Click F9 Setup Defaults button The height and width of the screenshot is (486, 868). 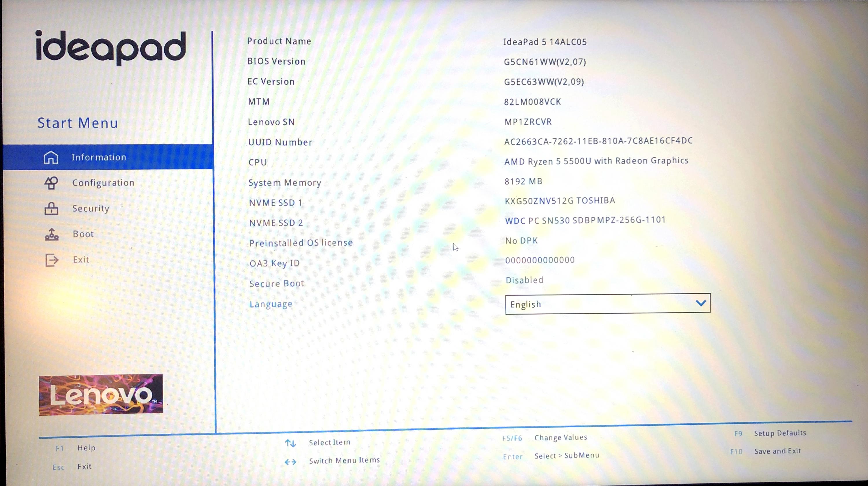tap(769, 433)
